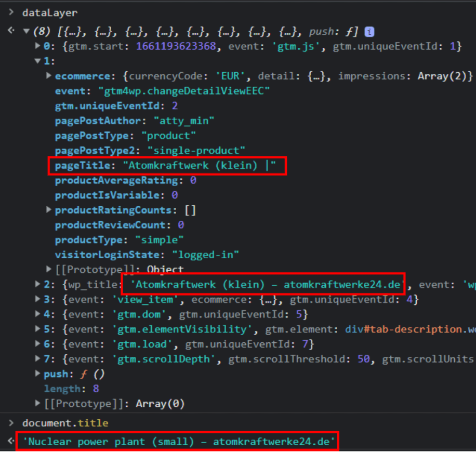Expand the productRatingCounts array

point(49,210)
